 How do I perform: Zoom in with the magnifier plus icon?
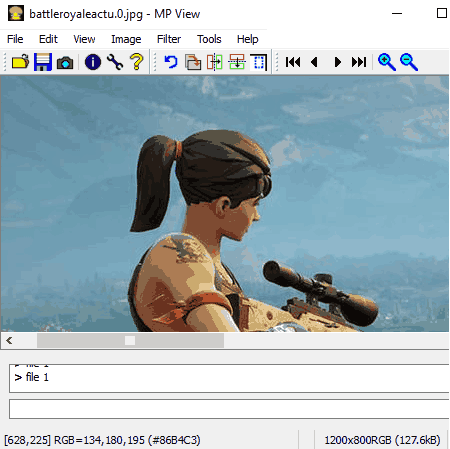tap(387, 62)
